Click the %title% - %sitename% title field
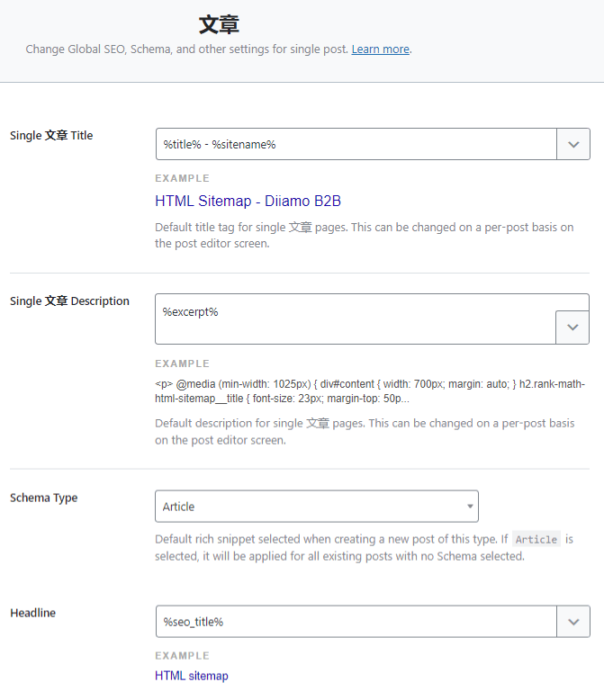Screen dimensions: 604x700 [x=356, y=144]
